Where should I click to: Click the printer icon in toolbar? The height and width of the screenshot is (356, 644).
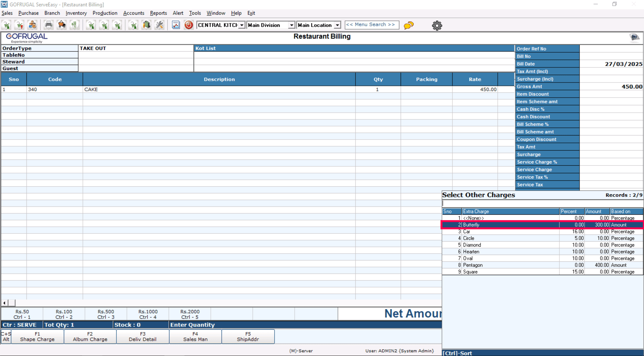click(49, 25)
